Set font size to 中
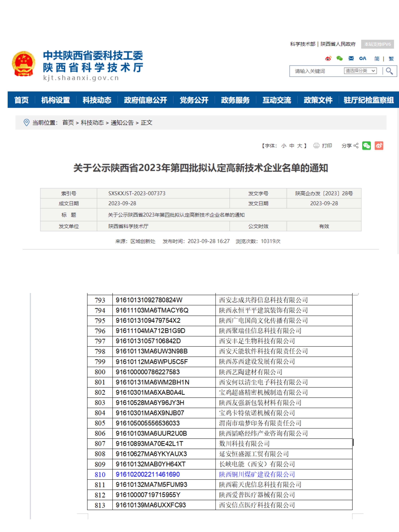 point(292,145)
